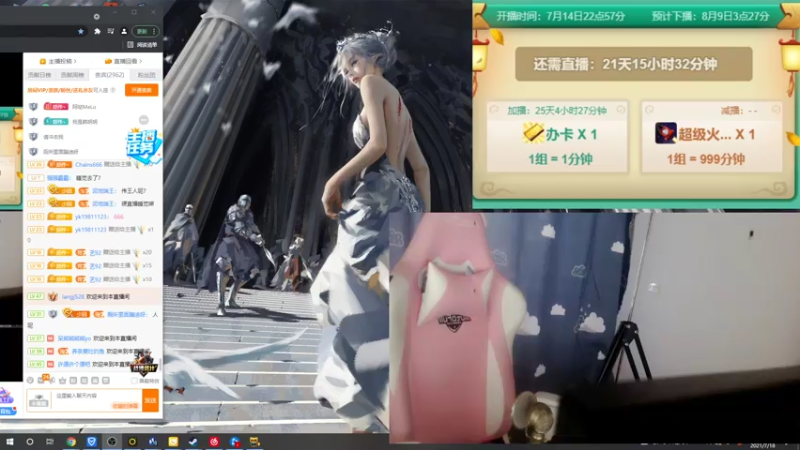Open the message icon with the orange 24 badge
This screenshot has width=800, height=450.
(x=42, y=380)
